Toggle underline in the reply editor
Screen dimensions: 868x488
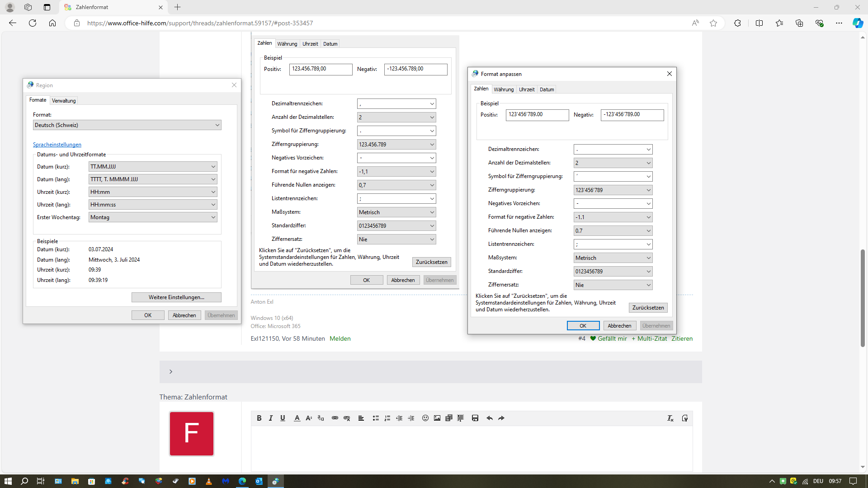pyautogui.click(x=283, y=418)
